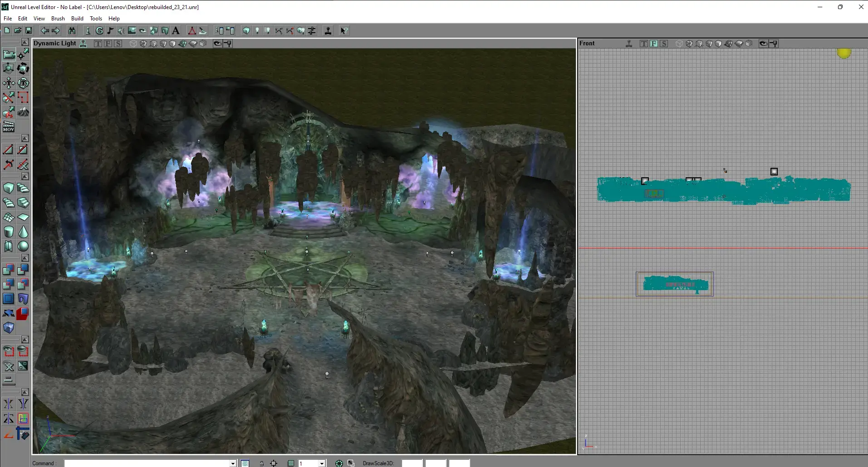Select the Brush Scaling tool
The height and width of the screenshot is (467, 868).
(x=9, y=68)
